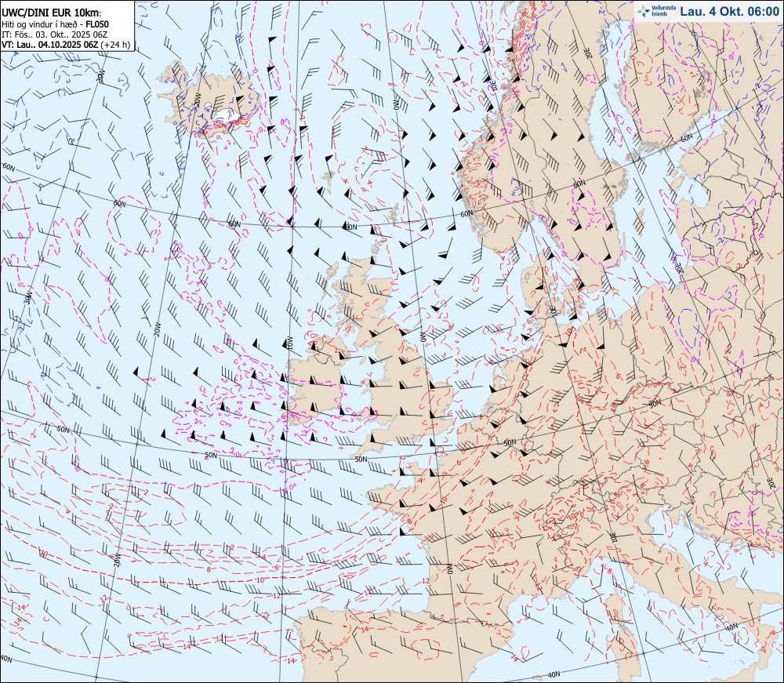Click the '40N' label in the bottom-left corner

coord(5,659)
